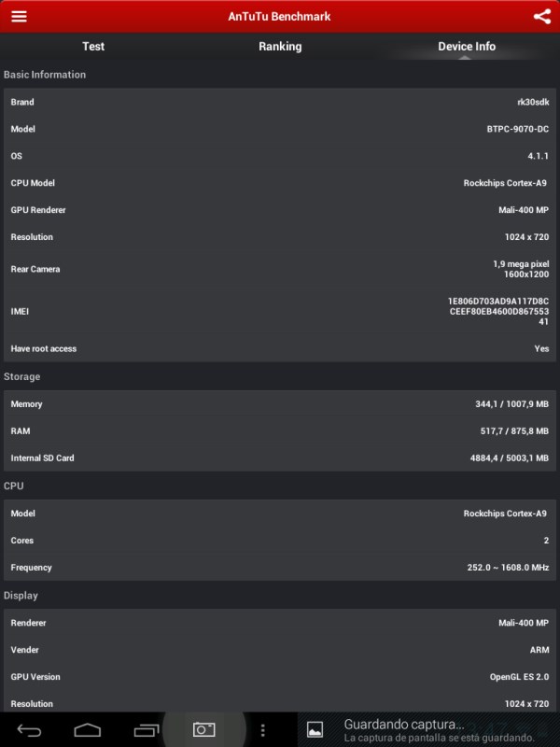Tap the GPU Version row
Screen dimensions: 560x747
[280, 677]
